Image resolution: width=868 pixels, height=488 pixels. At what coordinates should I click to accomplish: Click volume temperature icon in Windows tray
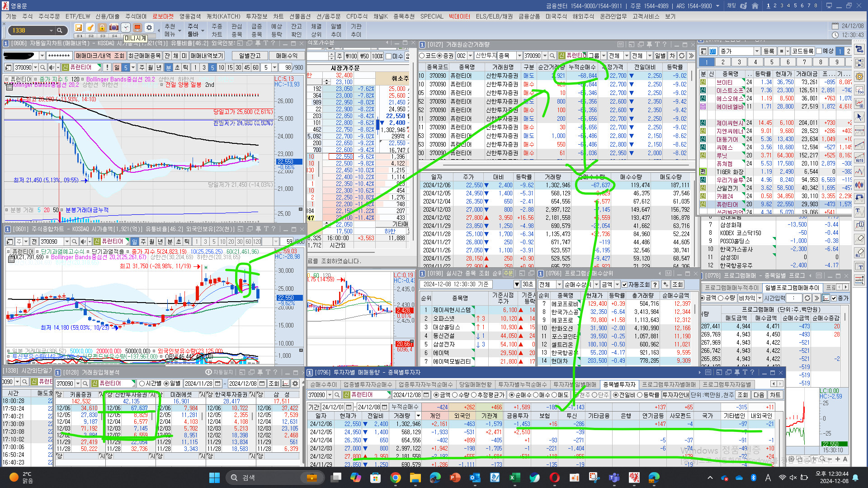pyautogui.click(x=793, y=478)
